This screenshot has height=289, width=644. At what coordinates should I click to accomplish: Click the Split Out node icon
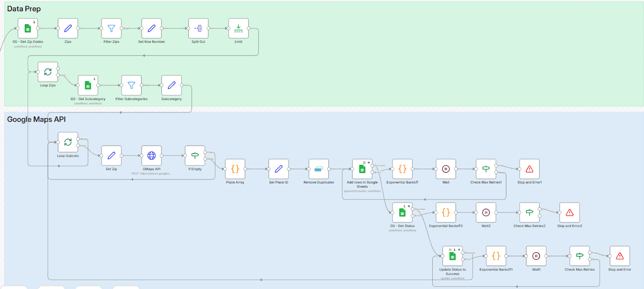pos(198,29)
